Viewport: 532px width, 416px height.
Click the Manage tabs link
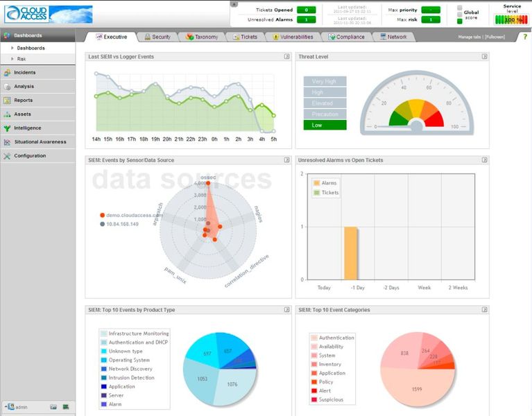coord(470,37)
